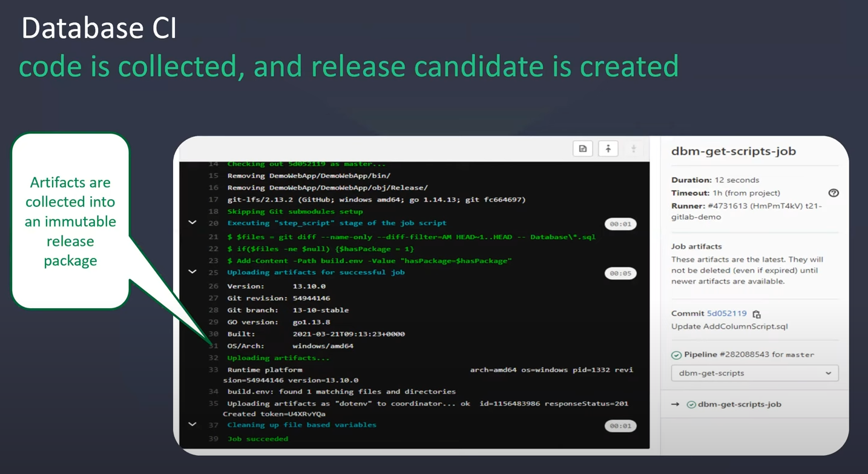
Task: Click the 00:05 duration badge on line 25
Action: (620, 274)
